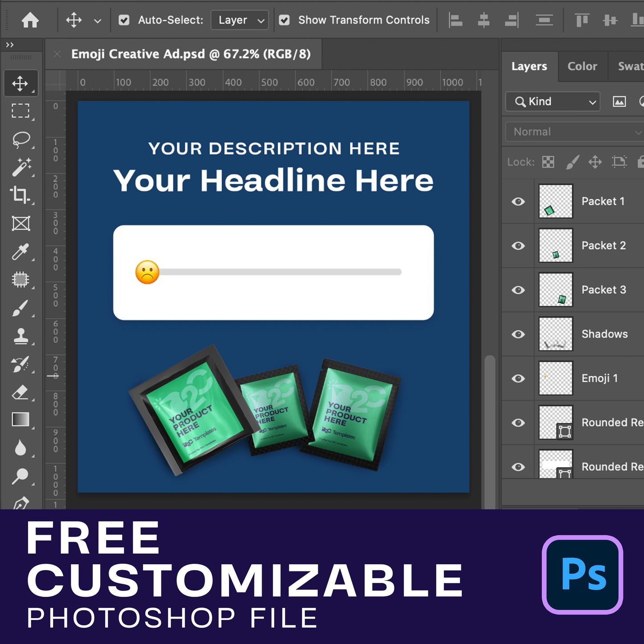The width and height of the screenshot is (644, 644).
Task: Click the sad emoji slider handle
Action: [147, 272]
